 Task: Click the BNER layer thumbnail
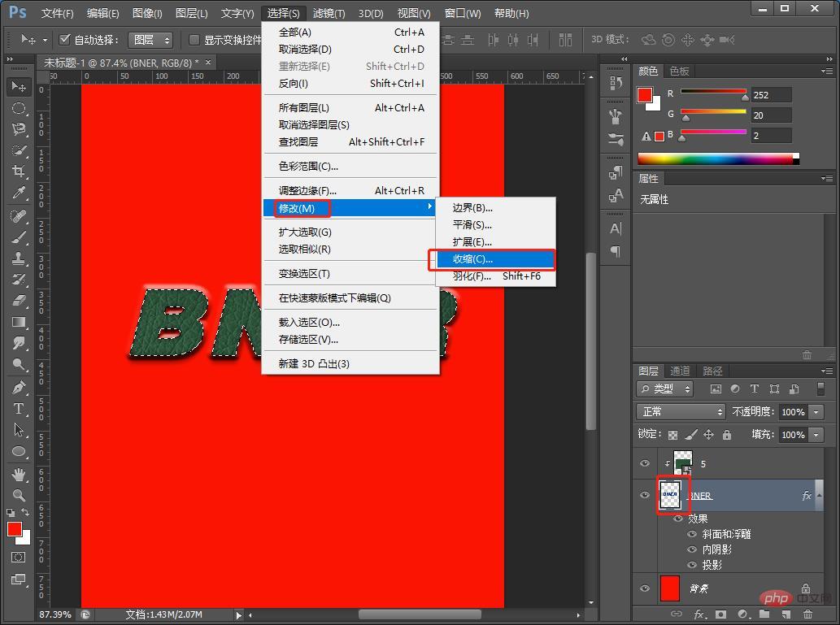(670, 495)
